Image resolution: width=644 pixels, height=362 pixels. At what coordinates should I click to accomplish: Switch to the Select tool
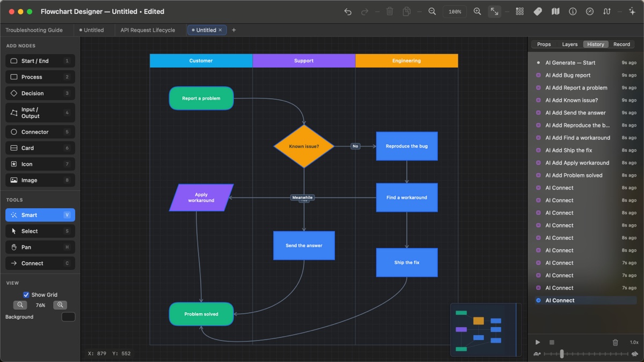(x=40, y=231)
